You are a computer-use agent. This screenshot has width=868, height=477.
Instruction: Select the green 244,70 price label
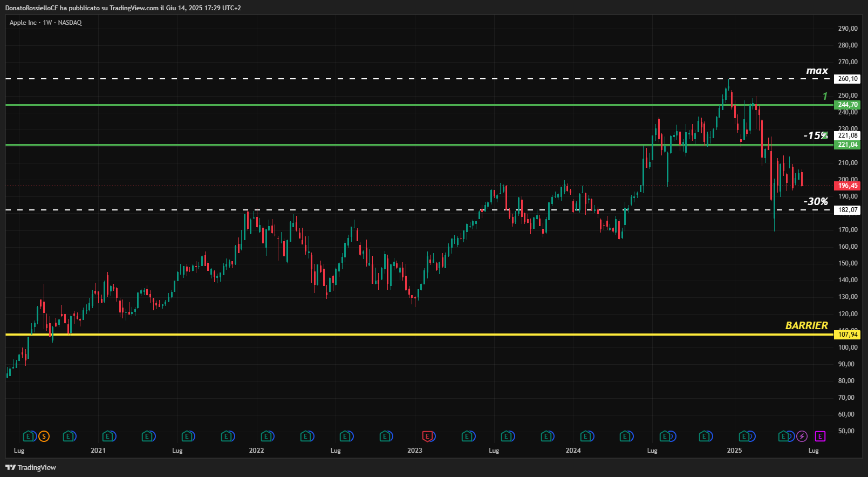(x=848, y=105)
